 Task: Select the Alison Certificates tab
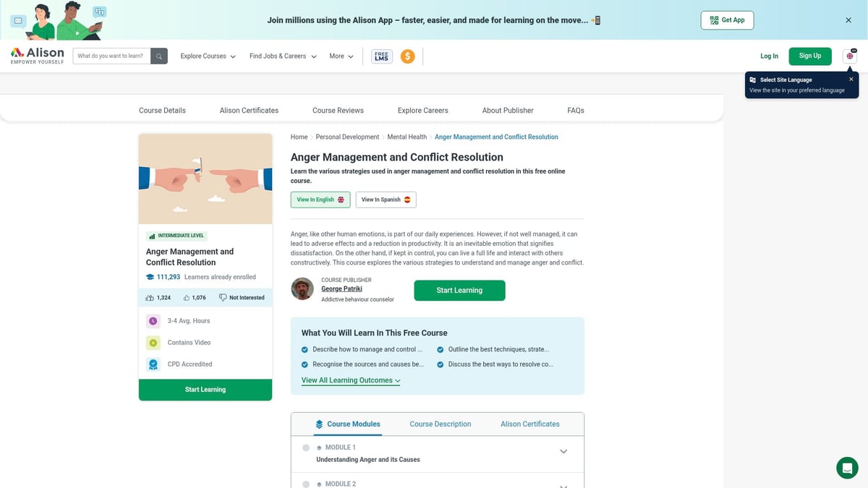[x=529, y=424]
